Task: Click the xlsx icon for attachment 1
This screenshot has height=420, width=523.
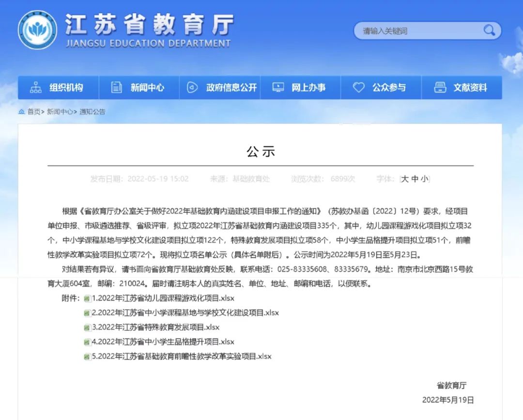Action: [x=87, y=298]
